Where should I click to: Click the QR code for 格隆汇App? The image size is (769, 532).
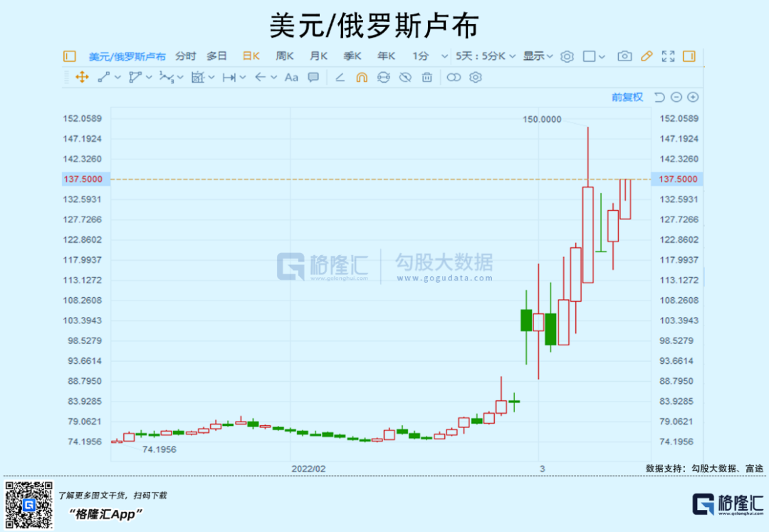(x=28, y=504)
